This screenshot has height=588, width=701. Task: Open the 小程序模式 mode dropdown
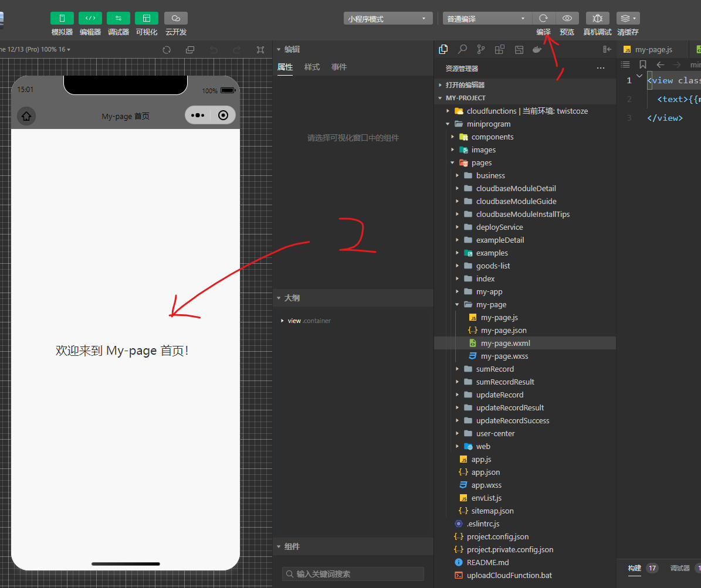point(388,19)
